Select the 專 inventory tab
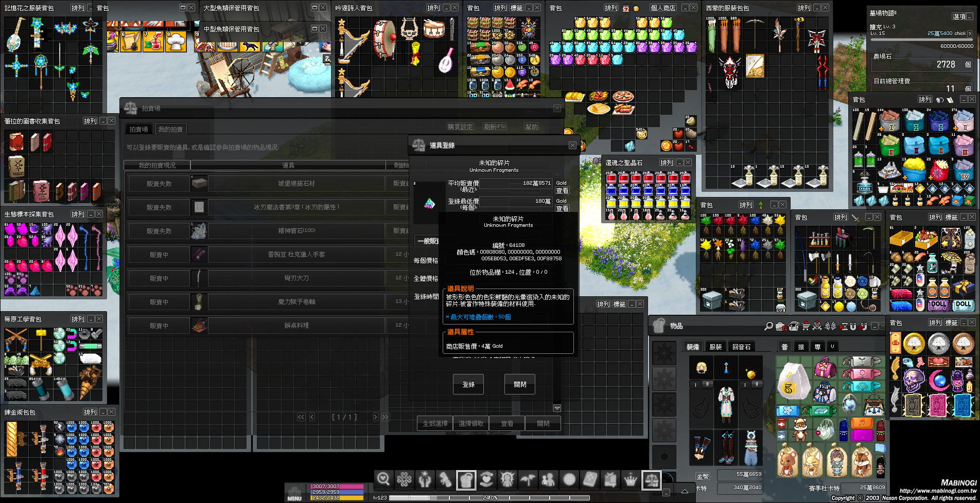980x503 pixels. coord(817,347)
